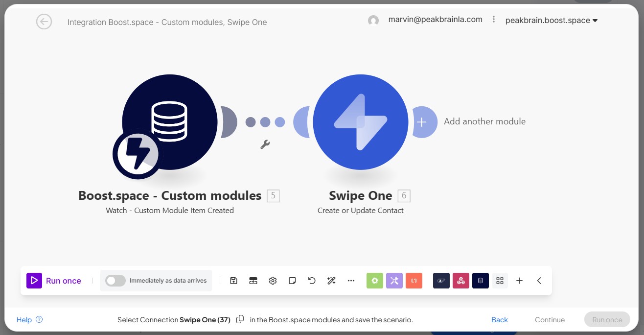Viewport: 644px width, 335px height.
Task: Click the Run once button at bottom right
Action: pyautogui.click(x=607, y=320)
